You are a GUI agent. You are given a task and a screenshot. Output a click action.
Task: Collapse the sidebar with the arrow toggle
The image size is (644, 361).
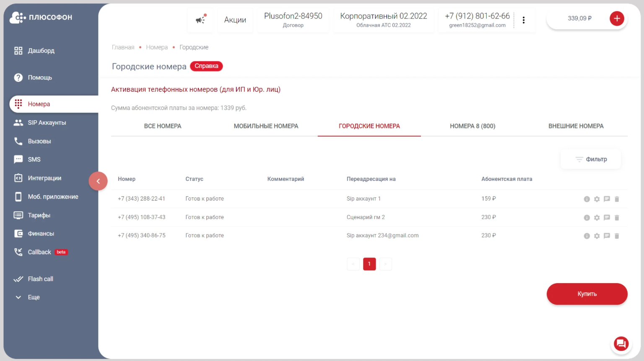coord(98,181)
